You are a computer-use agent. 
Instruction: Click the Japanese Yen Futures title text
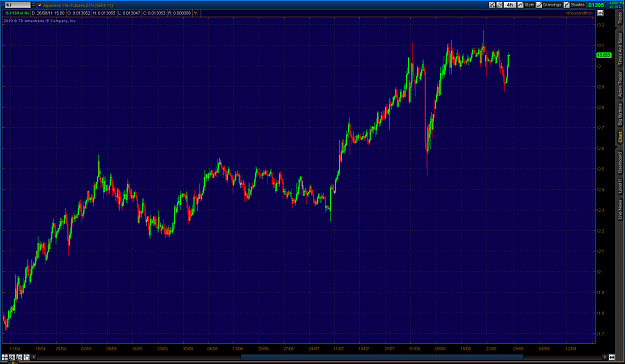78,5
